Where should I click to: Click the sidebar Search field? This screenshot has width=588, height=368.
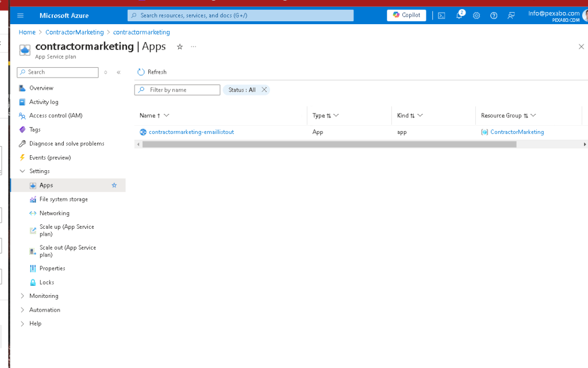point(57,72)
